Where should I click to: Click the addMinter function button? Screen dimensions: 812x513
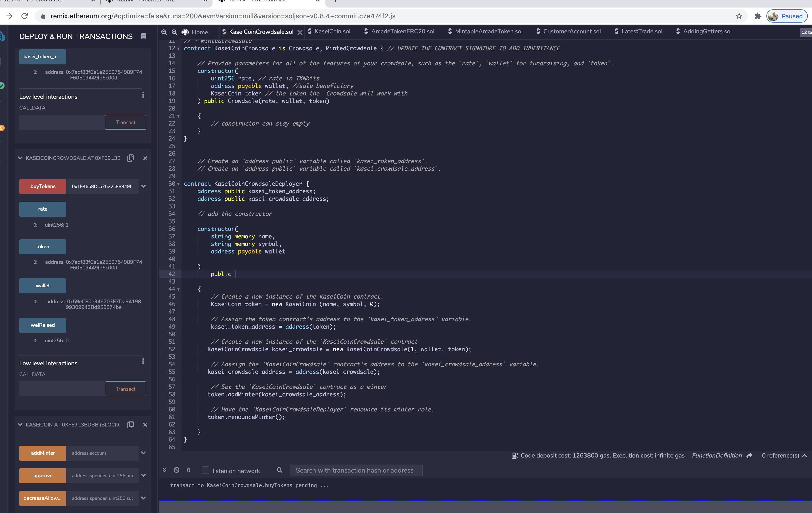(x=43, y=453)
